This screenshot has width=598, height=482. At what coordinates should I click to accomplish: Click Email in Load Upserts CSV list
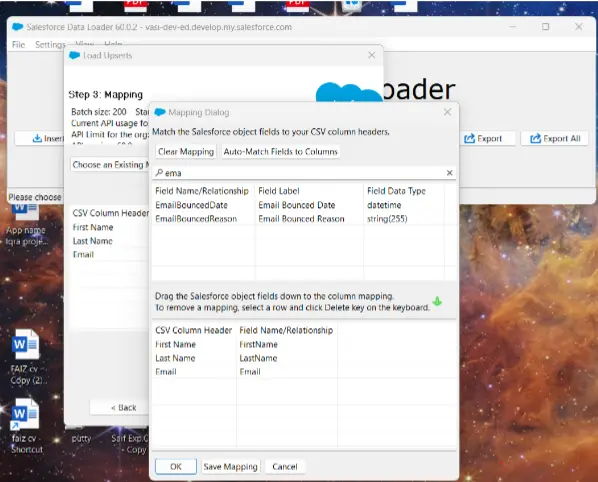point(83,255)
